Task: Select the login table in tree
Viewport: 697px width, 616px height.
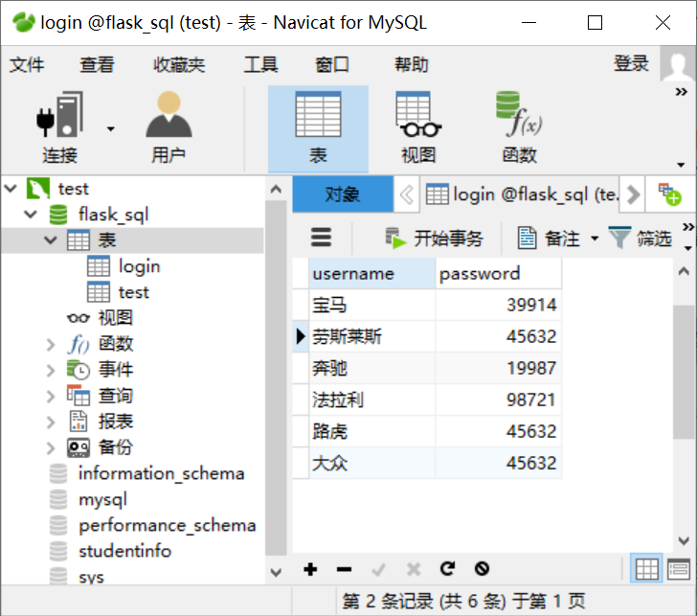Action: pyautogui.click(x=139, y=266)
